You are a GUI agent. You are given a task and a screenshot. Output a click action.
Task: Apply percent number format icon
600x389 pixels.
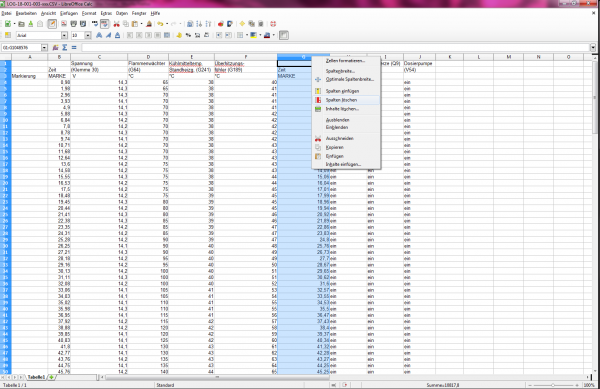188,35
